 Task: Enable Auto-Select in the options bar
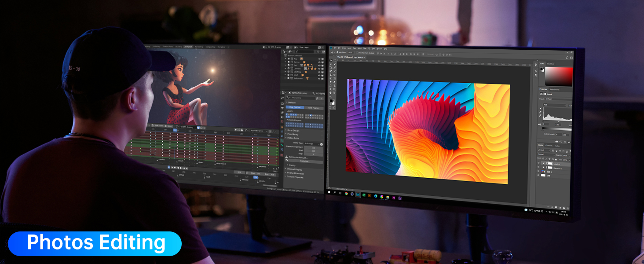(337, 52)
